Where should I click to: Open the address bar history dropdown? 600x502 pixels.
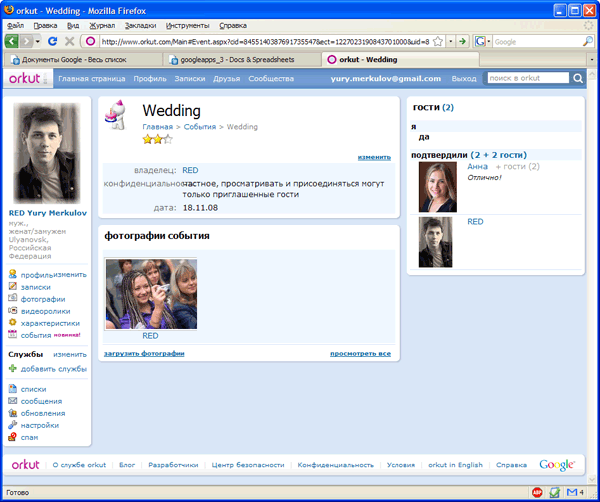tap(451, 41)
